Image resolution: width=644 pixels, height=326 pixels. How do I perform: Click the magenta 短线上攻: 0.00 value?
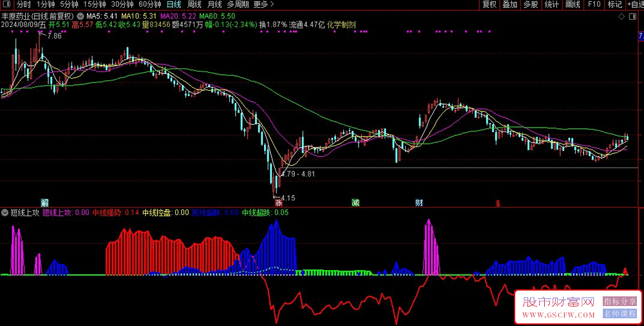point(66,213)
